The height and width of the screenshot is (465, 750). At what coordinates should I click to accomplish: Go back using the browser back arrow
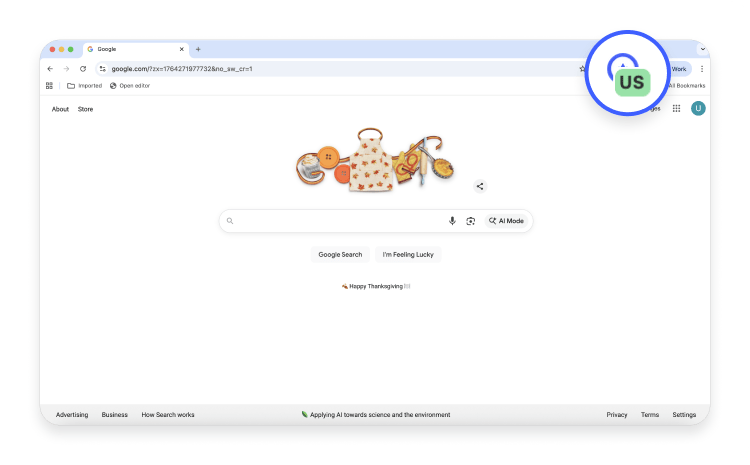(x=50, y=69)
